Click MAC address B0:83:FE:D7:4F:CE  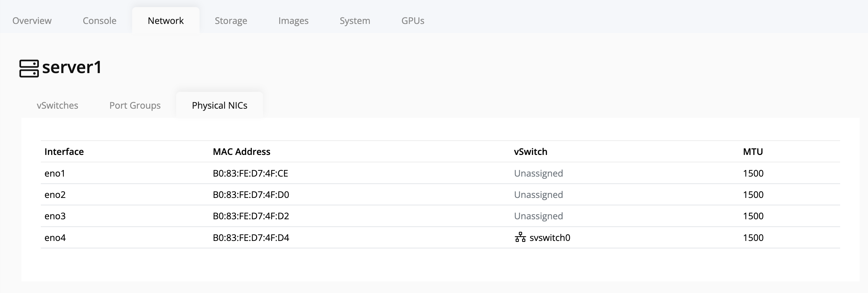coord(250,173)
